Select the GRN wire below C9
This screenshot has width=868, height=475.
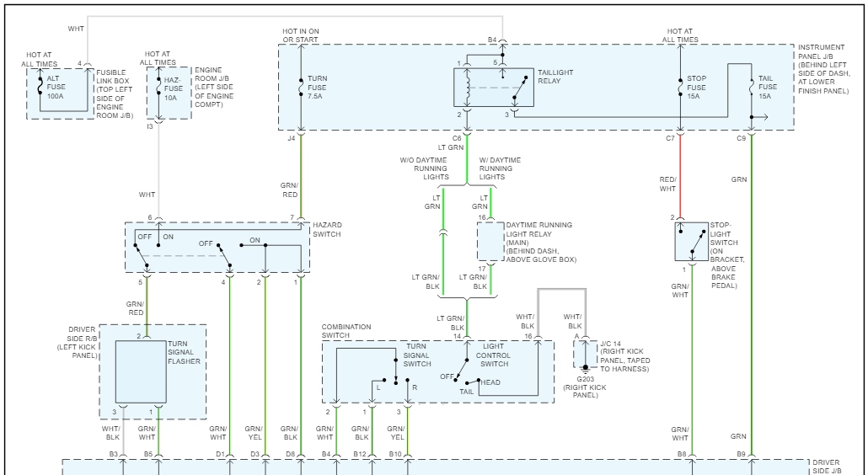coord(752,294)
